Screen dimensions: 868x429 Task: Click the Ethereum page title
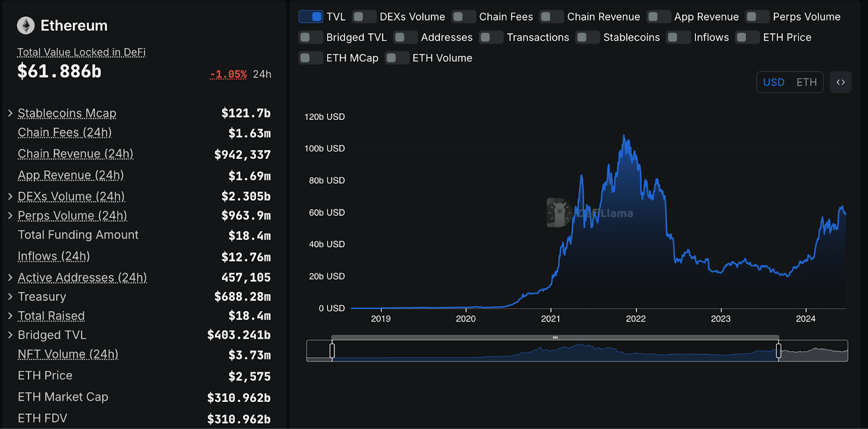[74, 25]
